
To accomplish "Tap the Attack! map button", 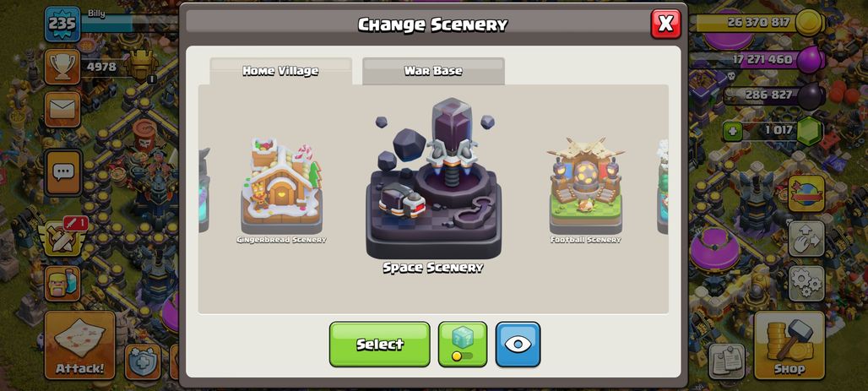I will tap(79, 345).
